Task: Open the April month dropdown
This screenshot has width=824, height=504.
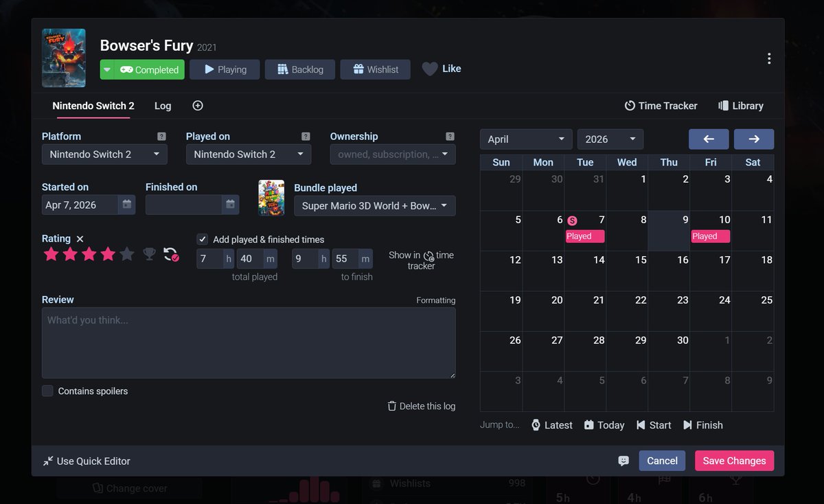Action: 526,139
